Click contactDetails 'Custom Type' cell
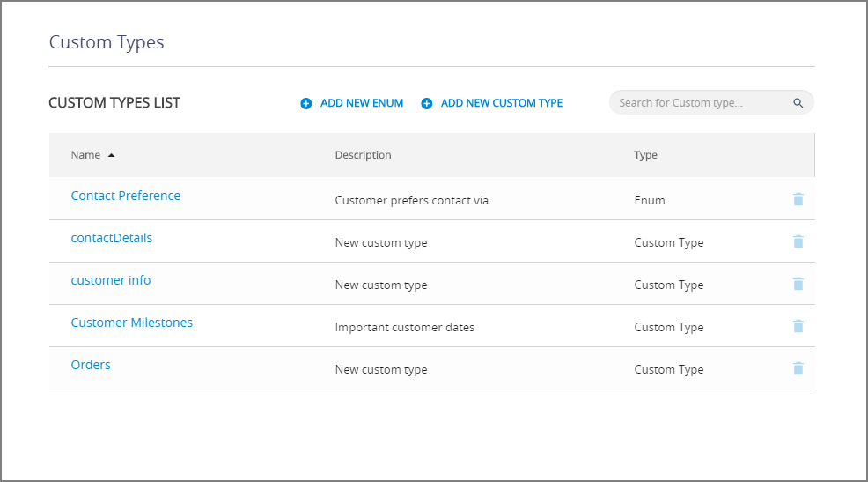This screenshot has width=868, height=482. [669, 242]
